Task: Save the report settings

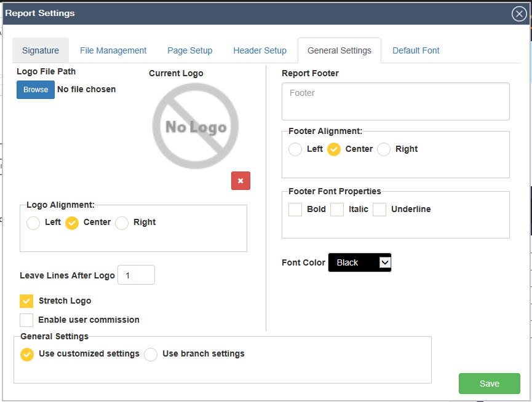Action: pos(489,384)
